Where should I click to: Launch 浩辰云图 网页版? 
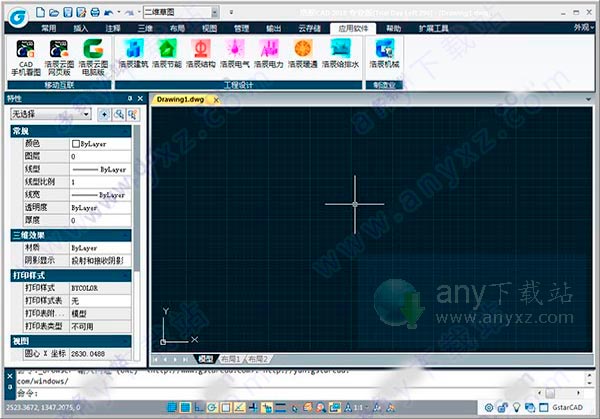[59, 57]
